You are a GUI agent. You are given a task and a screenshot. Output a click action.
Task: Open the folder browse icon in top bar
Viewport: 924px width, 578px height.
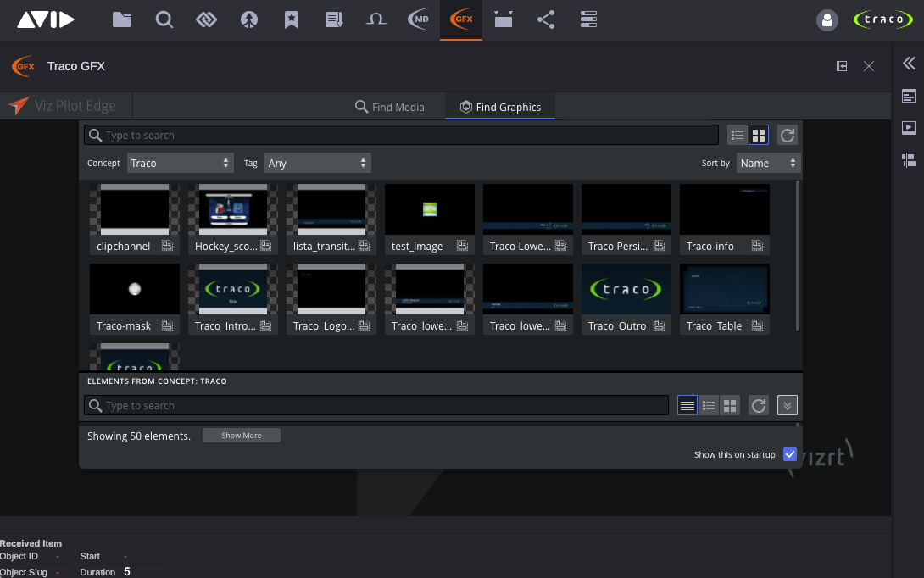tap(122, 19)
